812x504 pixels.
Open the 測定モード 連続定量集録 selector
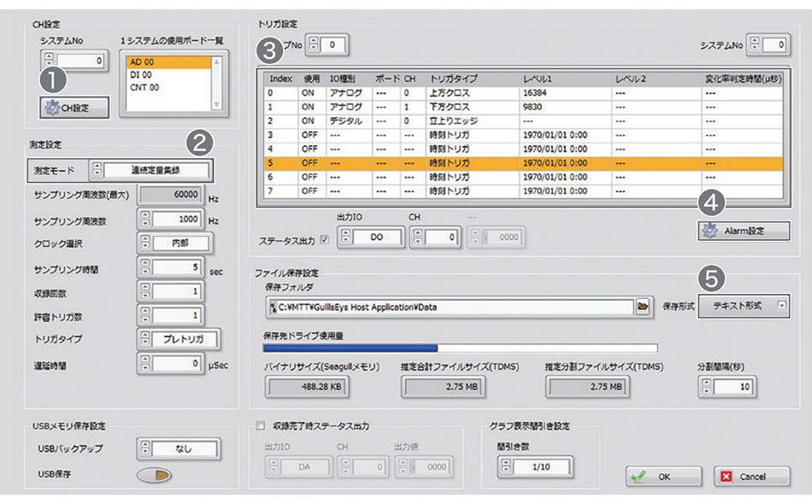[150, 170]
